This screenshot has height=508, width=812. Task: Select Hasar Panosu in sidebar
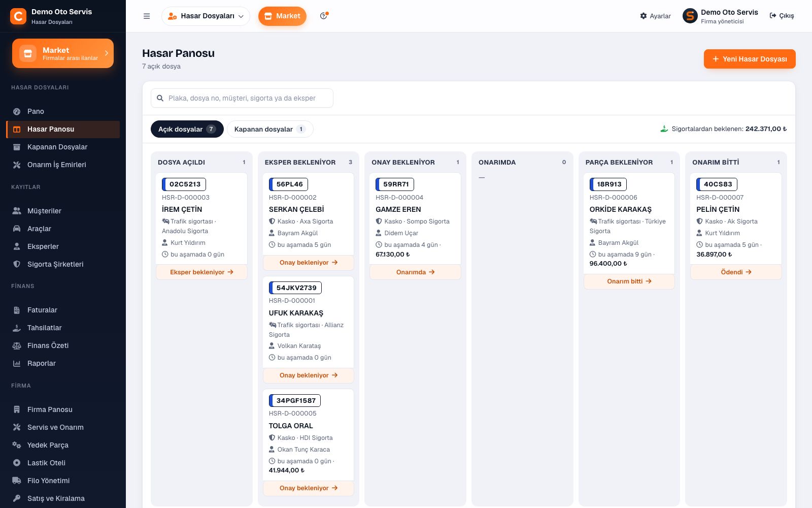pyautogui.click(x=63, y=129)
